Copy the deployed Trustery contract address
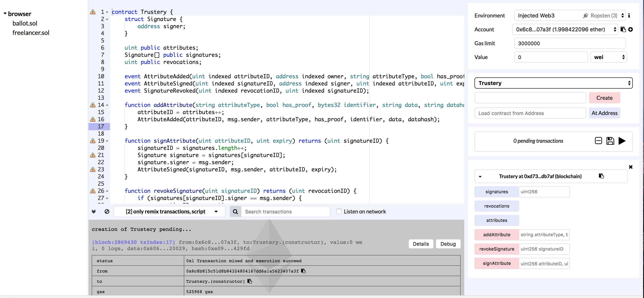Screen dimensions: 644x298 click(x=601, y=176)
